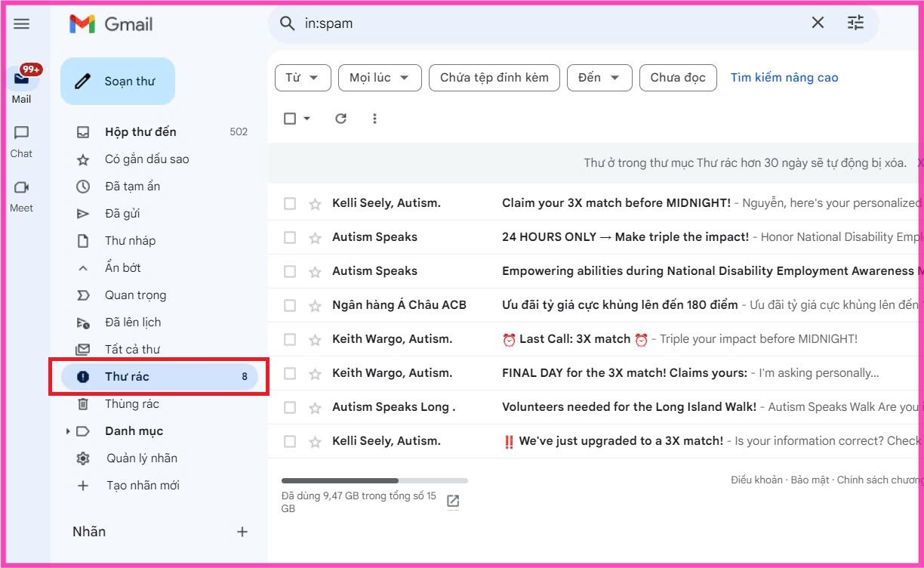Viewport: 924px width, 568px height.
Task: Star the 'Empowering abilities' email
Action: [x=315, y=272]
